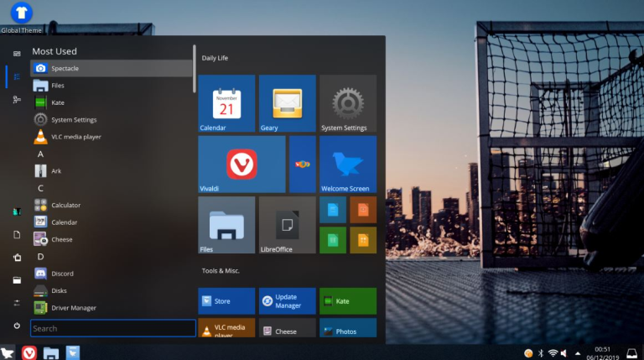Click the Search input field
644x360 pixels.
tap(113, 328)
